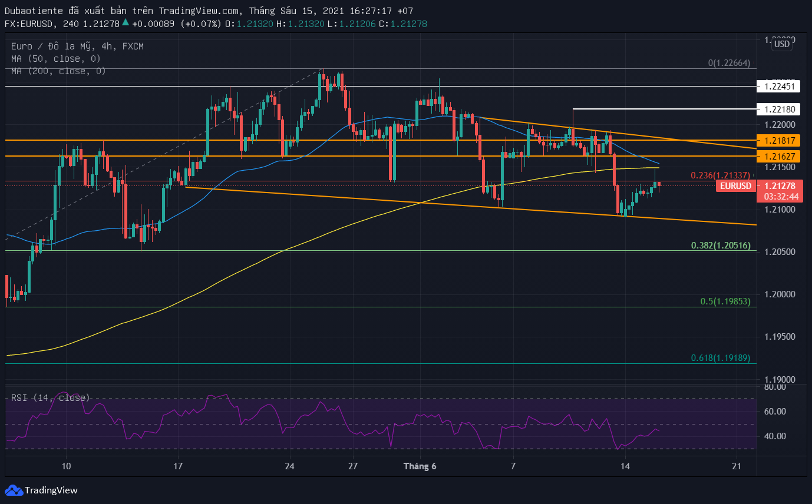Viewport: 812px width, 504px height.
Task: Select the MA (50, close, 0) indicator label
Action: [56, 58]
